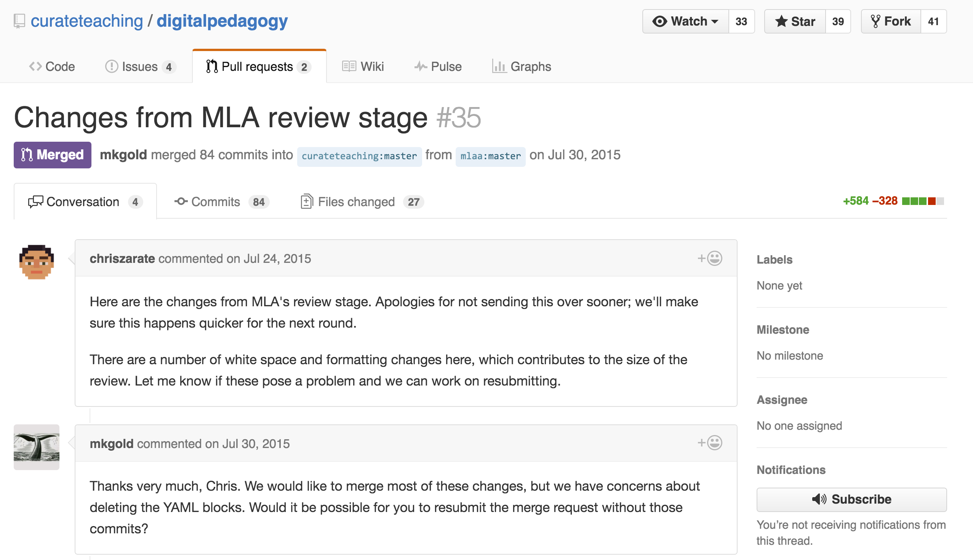Click the Files changed count badge 27
This screenshot has width=973, height=560.
tap(413, 202)
